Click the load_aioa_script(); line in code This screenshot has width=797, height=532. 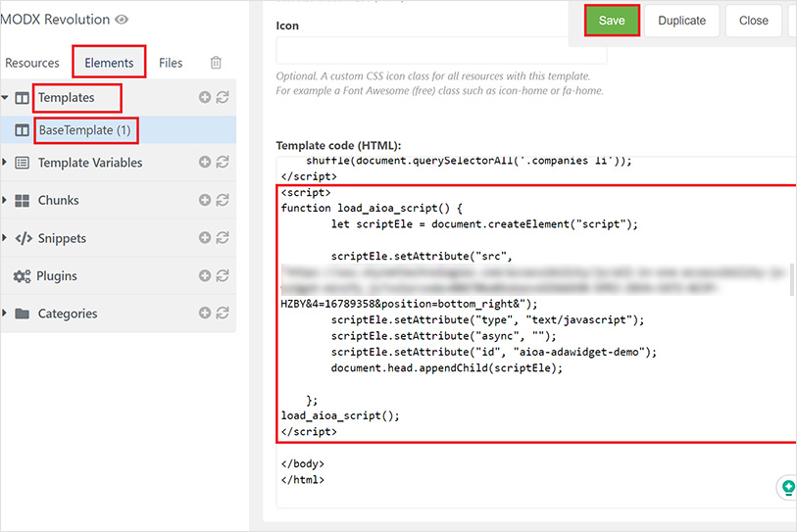340,415
